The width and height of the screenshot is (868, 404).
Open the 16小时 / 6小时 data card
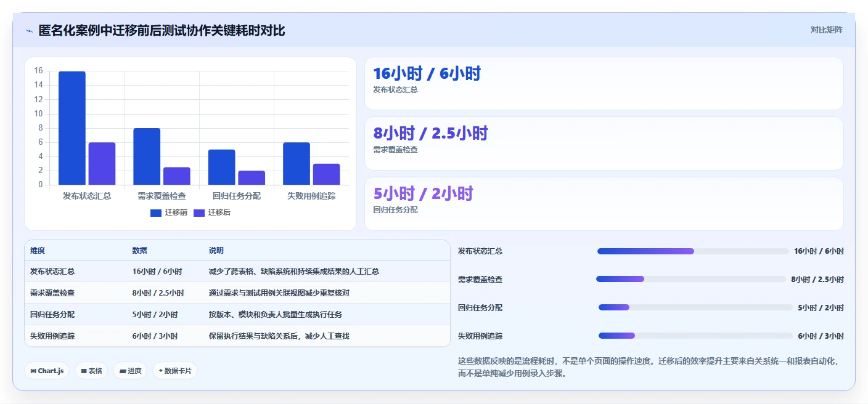tap(604, 84)
